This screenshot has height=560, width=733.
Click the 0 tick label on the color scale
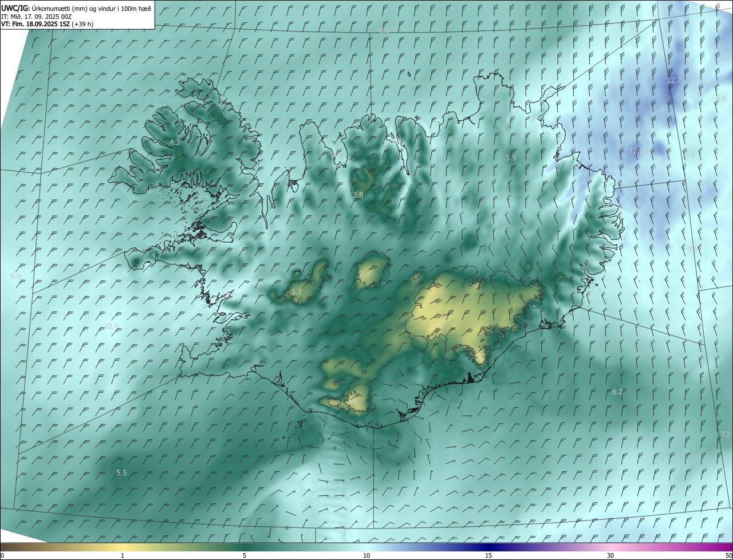point(2,555)
